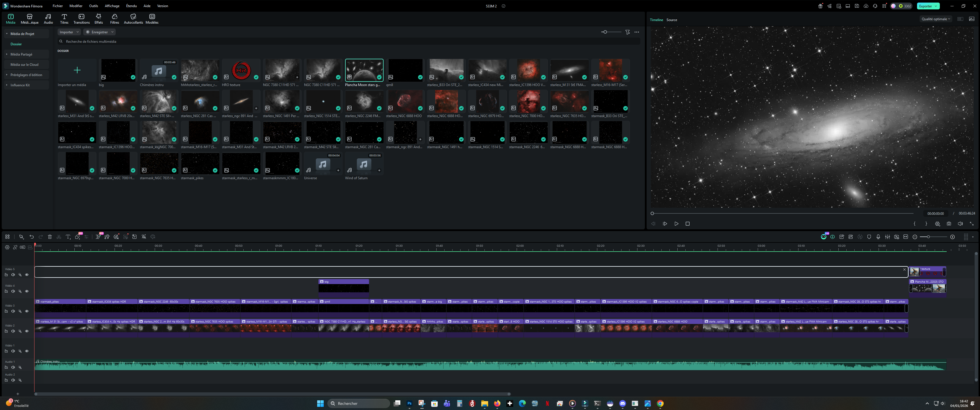Screen dimensions: 980x410
Task: Select the Text tool in timeline toolbar
Action: click(x=68, y=237)
